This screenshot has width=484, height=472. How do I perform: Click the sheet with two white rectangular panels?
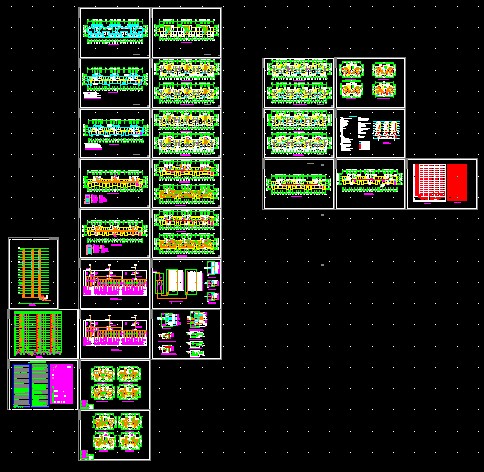pos(187,284)
